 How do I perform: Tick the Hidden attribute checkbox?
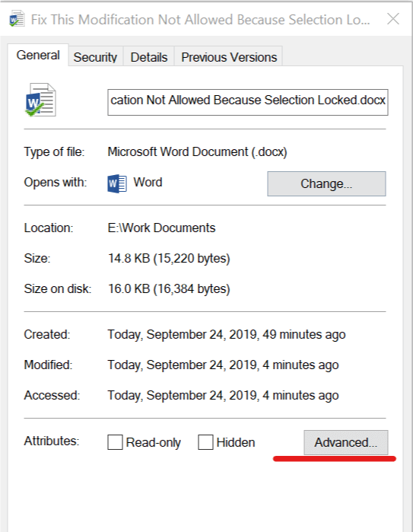[x=205, y=442]
